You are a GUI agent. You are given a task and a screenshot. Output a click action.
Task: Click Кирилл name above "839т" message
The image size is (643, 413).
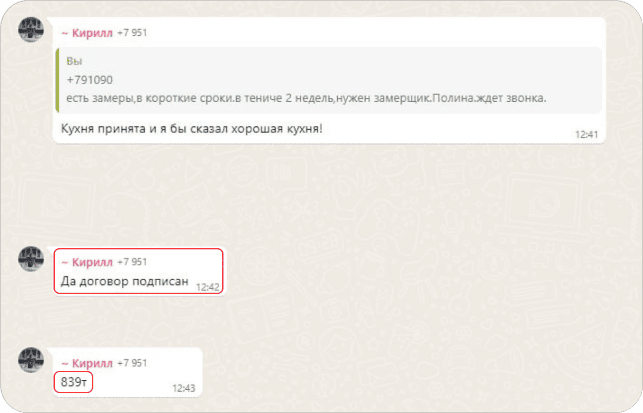tap(87, 363)
